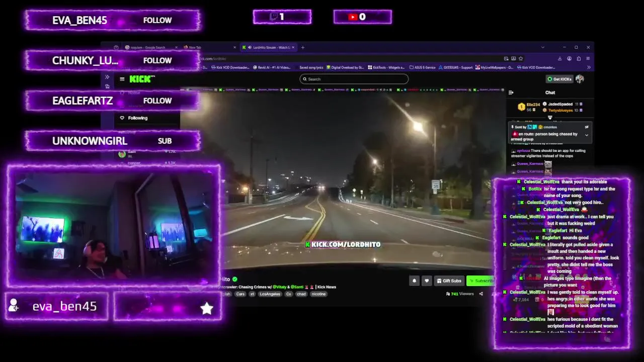Screen dimensions: 644x362
Task: Click the verified badge by the Hito name
Action: [235, 279]
